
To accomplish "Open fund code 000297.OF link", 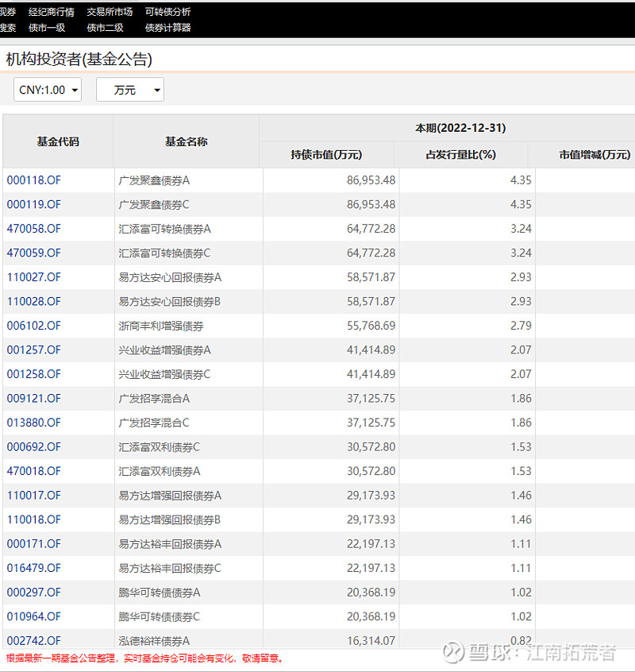I will click(x=34, y=592).
